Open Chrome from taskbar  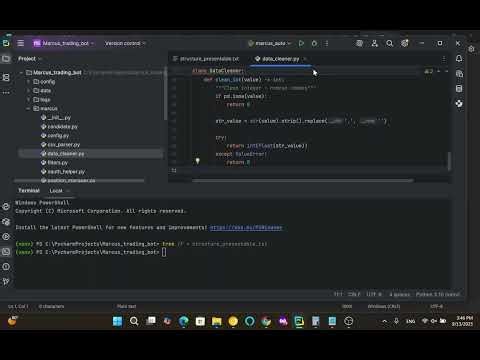point(266,321)
